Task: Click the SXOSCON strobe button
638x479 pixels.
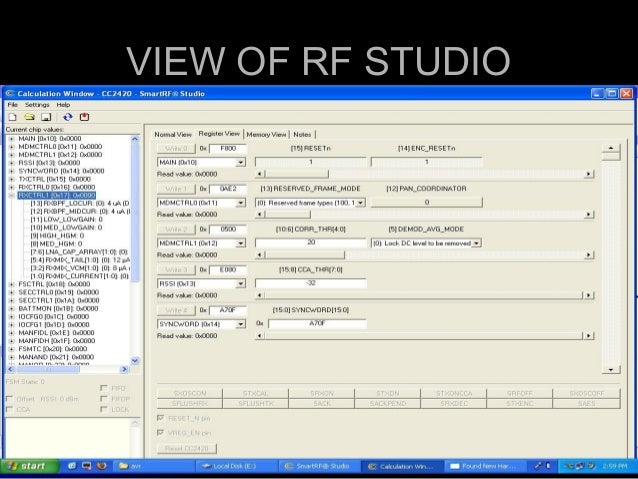Action: [x=190, y=393]
